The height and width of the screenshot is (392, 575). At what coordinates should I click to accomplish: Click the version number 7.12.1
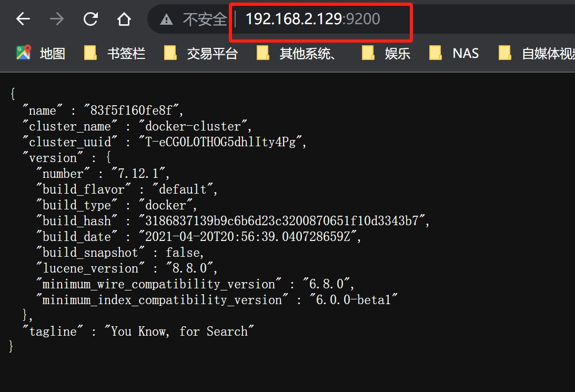pos(138,174)
